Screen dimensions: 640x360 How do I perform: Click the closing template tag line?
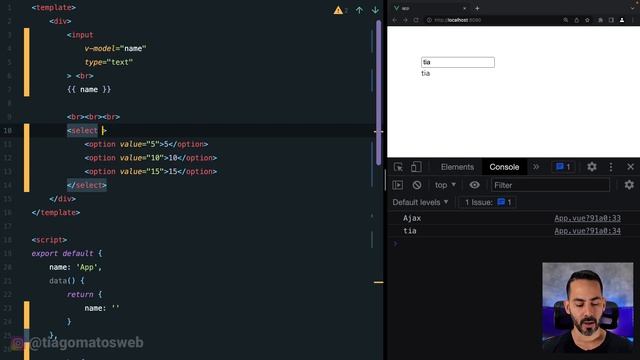pos(56,213)
